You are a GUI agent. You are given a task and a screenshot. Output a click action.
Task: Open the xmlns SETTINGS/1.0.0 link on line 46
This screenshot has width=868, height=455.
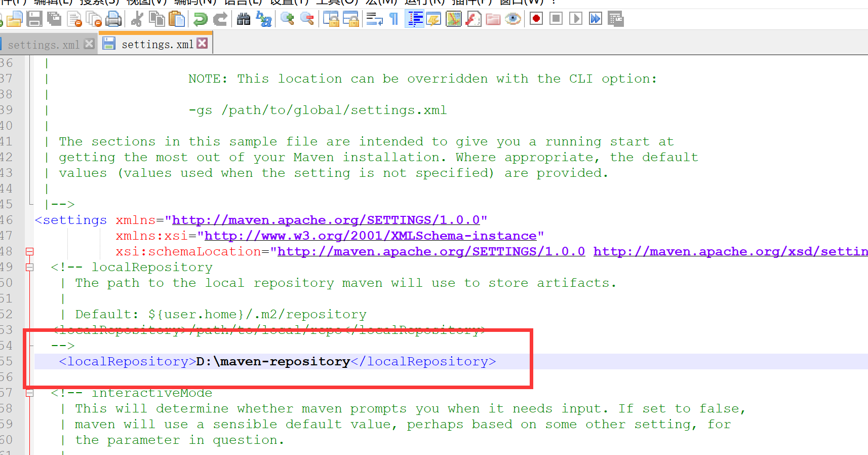326,220
